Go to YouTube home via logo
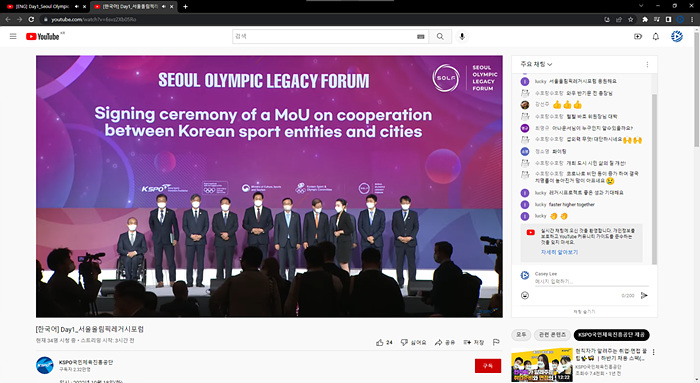Viewport: 700px width, 383px height. coord(42,37)
